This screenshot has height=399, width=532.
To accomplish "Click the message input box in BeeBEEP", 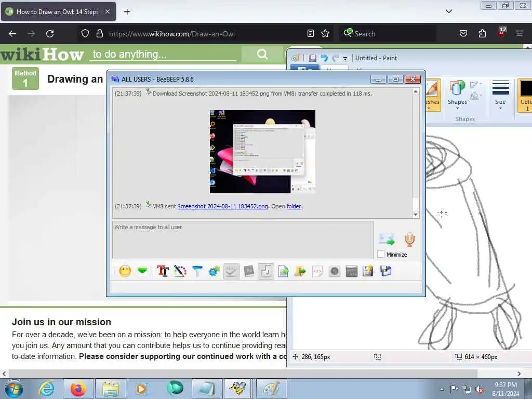I will (x=243, y=240).
